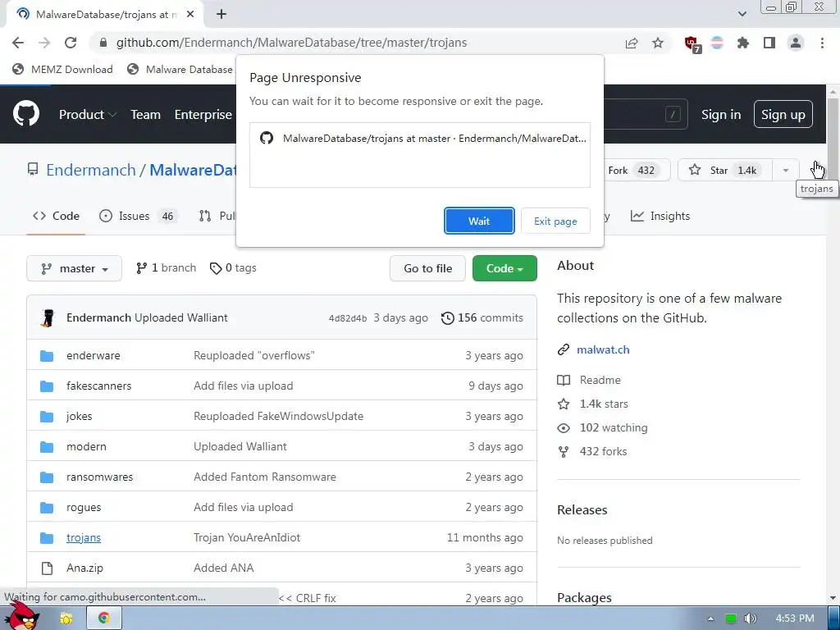Reload the page with refresh icon

pyautogui.click(x=71, y=43)
